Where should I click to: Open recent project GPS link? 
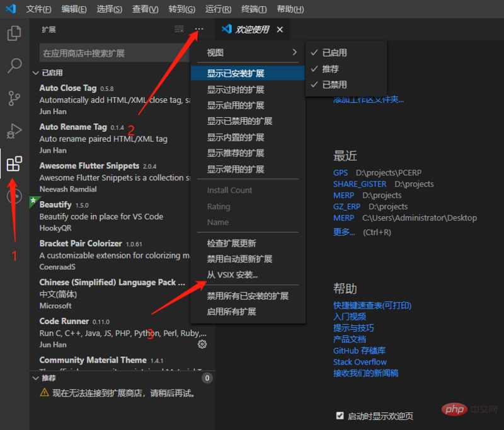pos(340,173)
